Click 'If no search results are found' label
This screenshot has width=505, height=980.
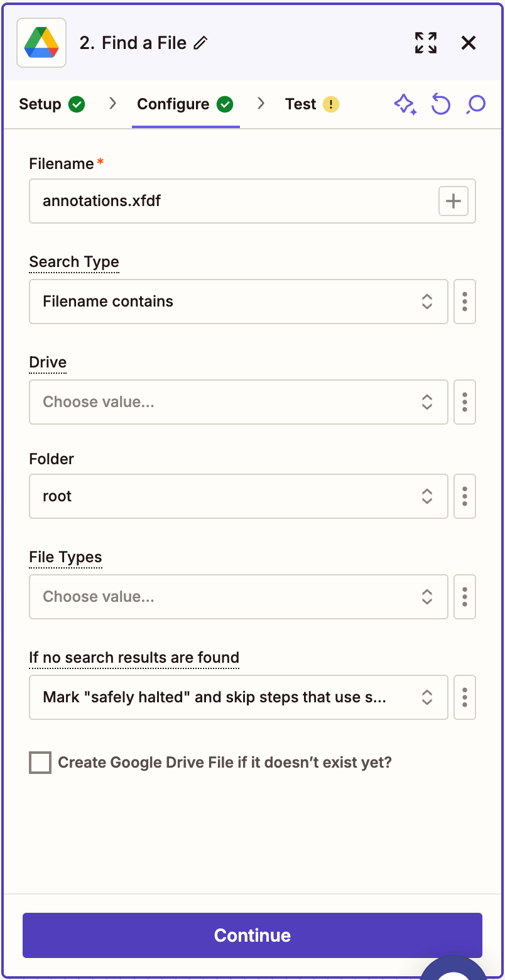coord(134,658)
